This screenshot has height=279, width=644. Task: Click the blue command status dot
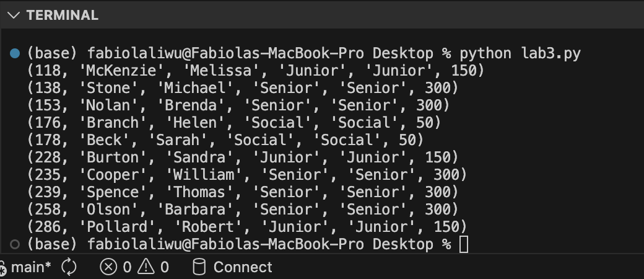(x=15, y=53)
